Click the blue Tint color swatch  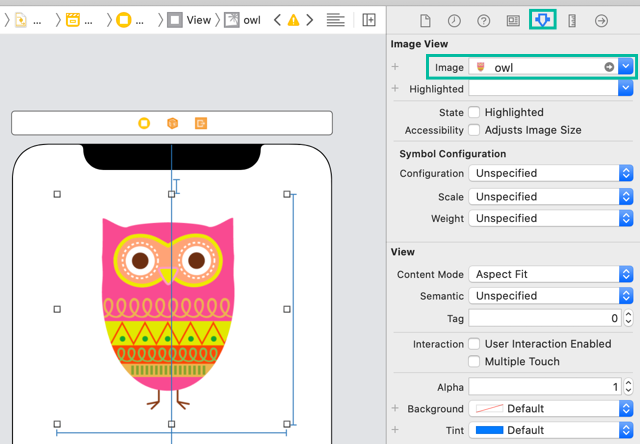click(489, 430)
